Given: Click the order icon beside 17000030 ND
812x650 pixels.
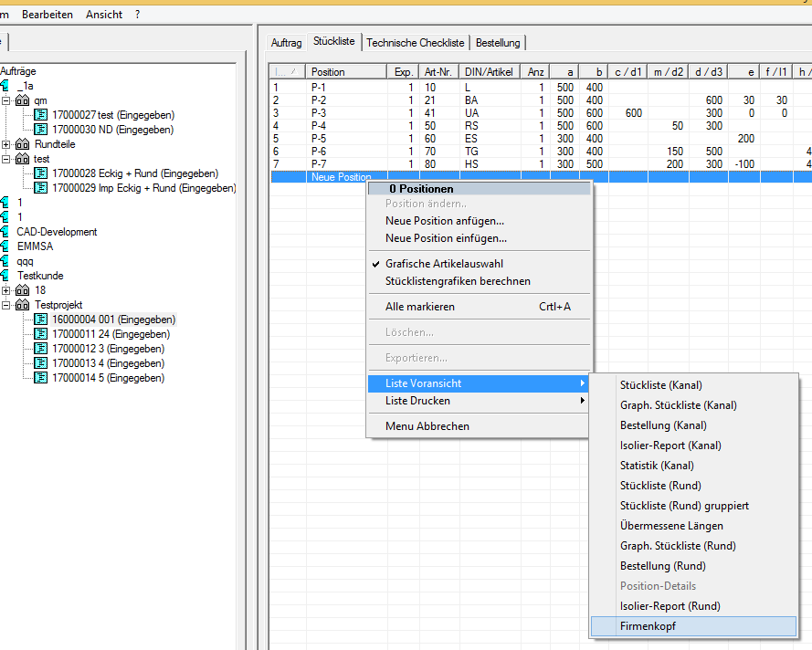Looking at the screenshot, I should (40, 130).
